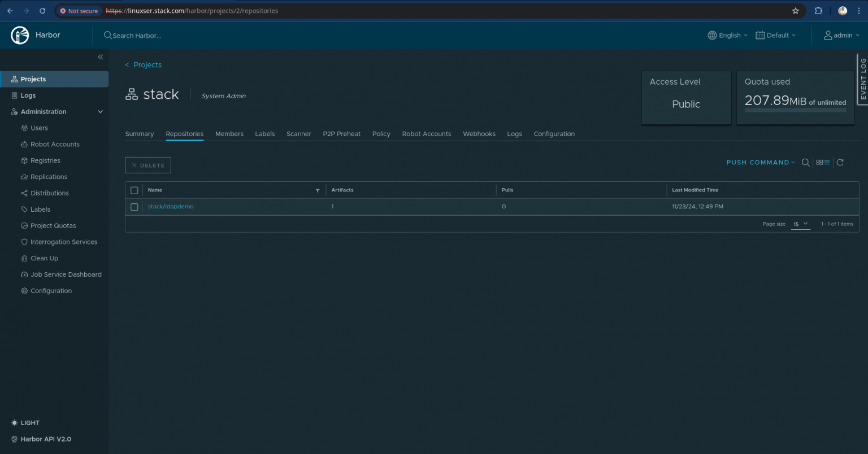The width and height of the screenshot is (868, 454).
Task: Select Registries in the administration sidebar
Action: (x=45, y=160)
